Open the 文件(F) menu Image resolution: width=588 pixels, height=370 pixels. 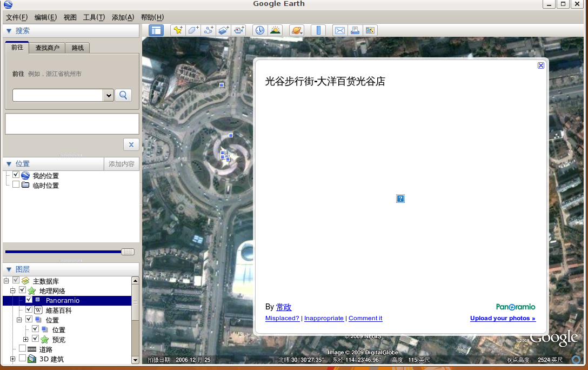(x=17, y=17)
